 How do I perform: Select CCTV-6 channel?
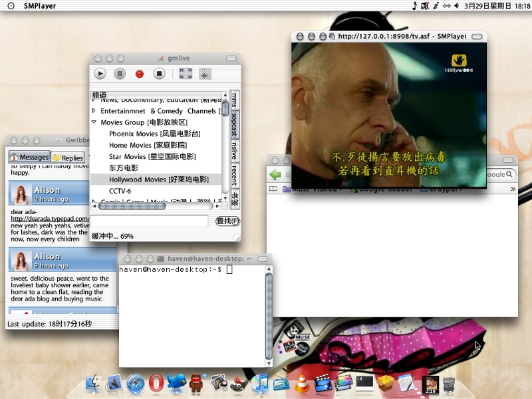tap(120, 191)
